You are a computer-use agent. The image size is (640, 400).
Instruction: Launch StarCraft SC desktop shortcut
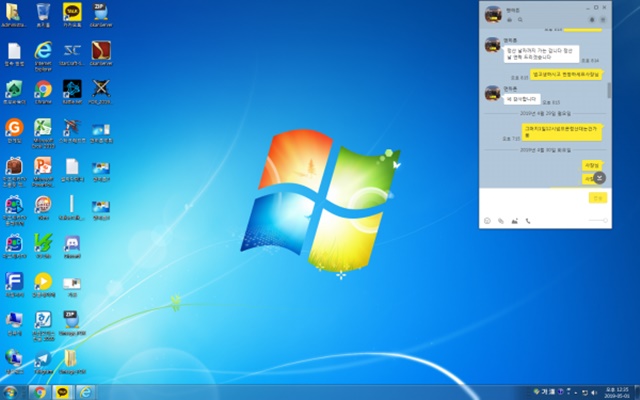pos(72,53)
